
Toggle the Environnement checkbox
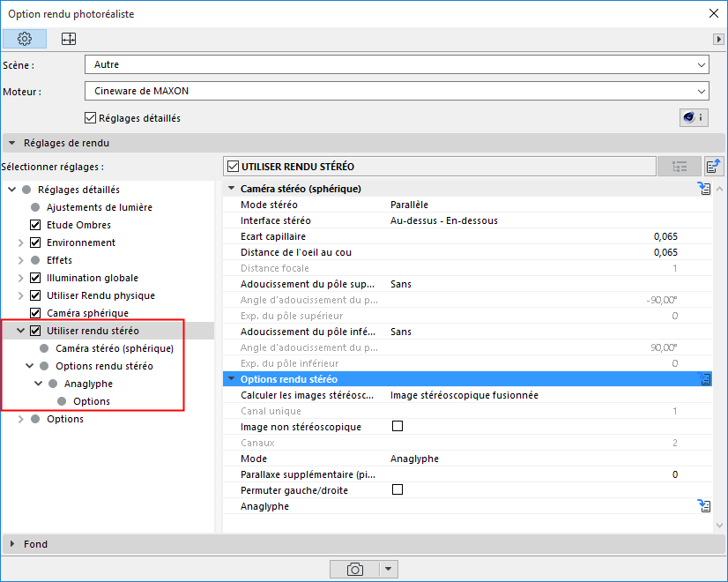click(x=35, y=242)
